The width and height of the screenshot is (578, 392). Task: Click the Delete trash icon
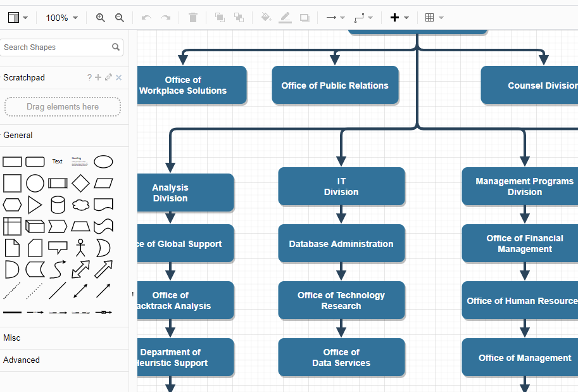[193, 18]
